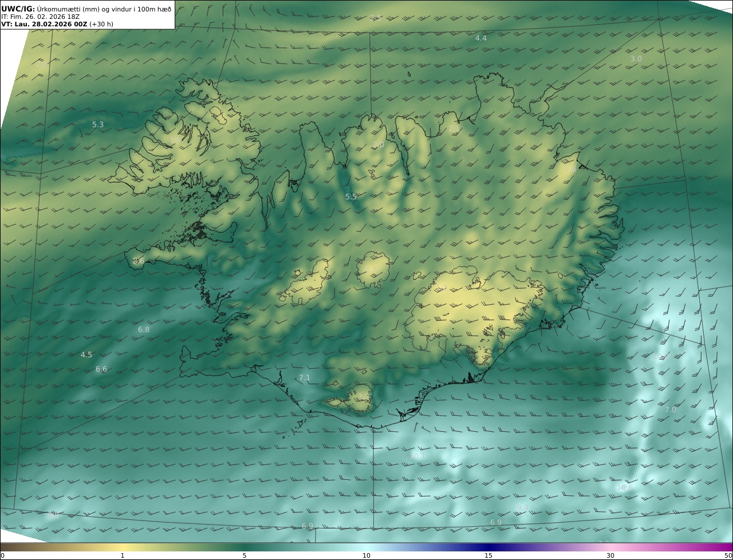Click the valid time "VT: Lau. 28.02.2026 00Z"
The image size is (733, 560).
coord(44,25)
